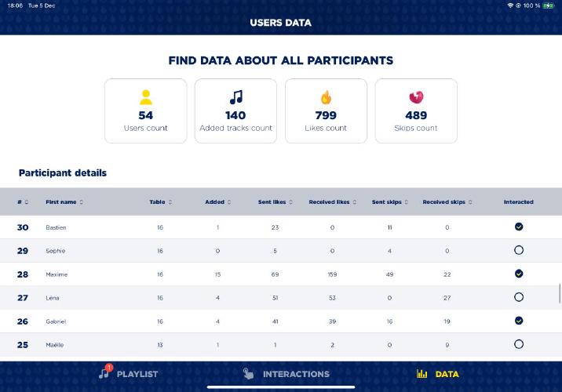
Task: Check the Interacted circle for Sophie
Action: point(519,250)
